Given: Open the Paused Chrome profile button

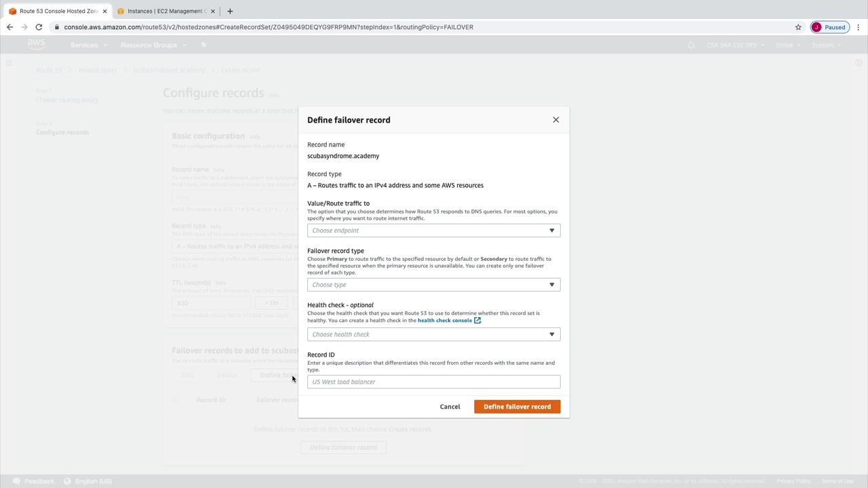Looking at the screenshot, I should pyautogui.click(x=829, y=27).
